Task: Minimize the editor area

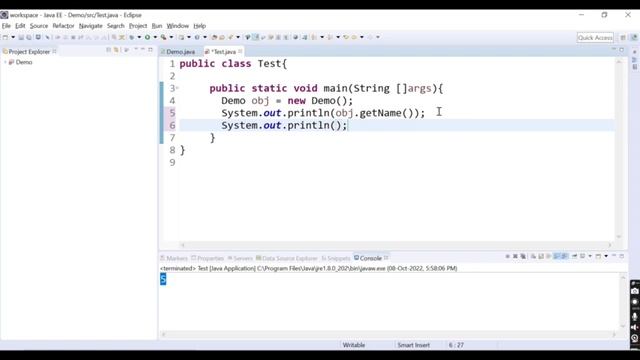Action: pyautogui.click(x=614, y=49)
